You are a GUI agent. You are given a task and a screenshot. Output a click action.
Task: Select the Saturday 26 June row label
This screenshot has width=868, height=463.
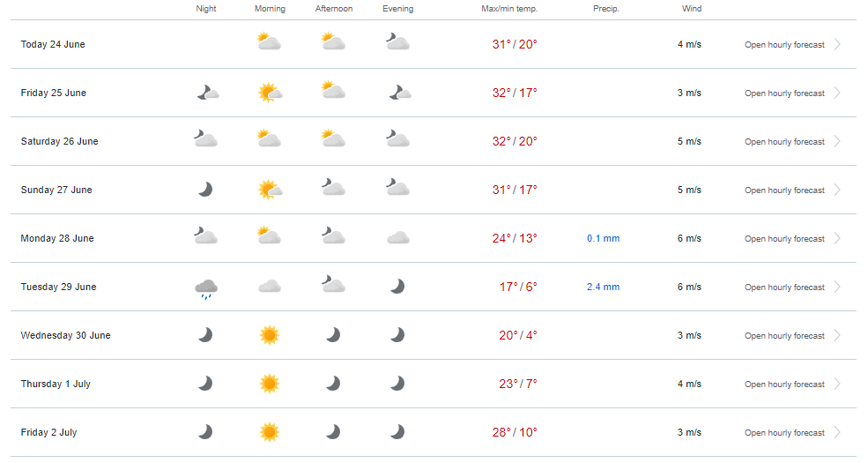click(x=59, y=141)
